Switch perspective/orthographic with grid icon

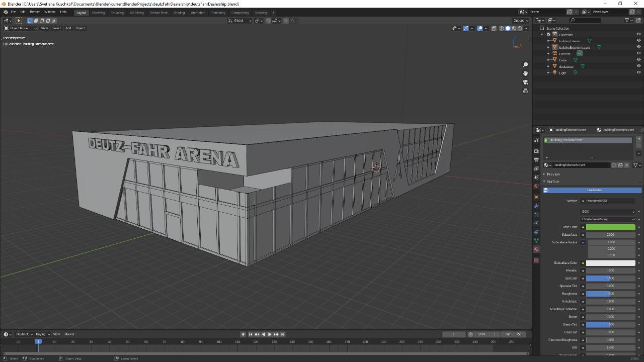point(525,90)
